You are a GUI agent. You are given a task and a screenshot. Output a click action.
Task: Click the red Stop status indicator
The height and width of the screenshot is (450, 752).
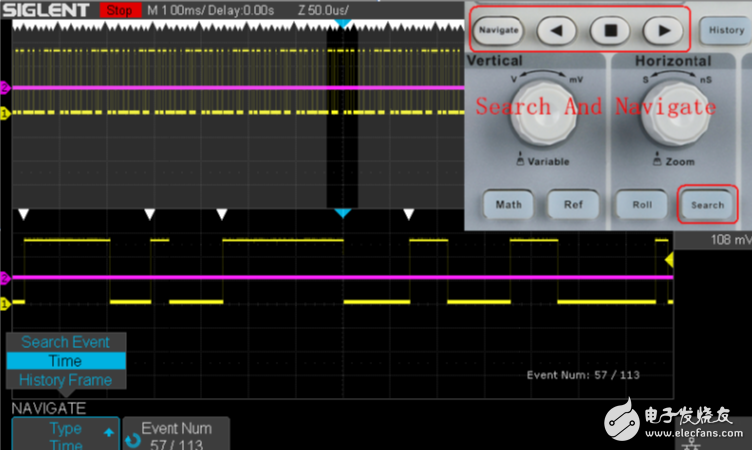pos(119,10)
